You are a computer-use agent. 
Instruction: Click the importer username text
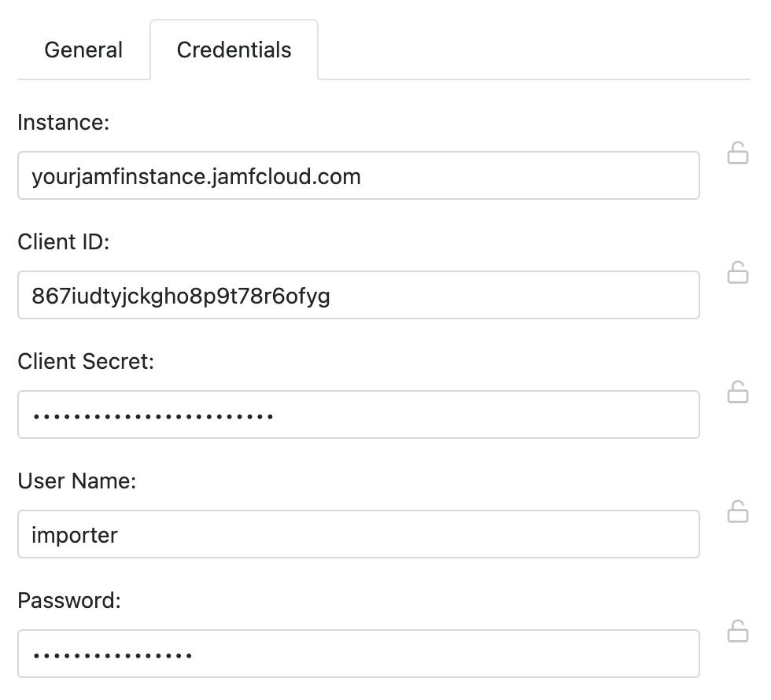point(75,534)
